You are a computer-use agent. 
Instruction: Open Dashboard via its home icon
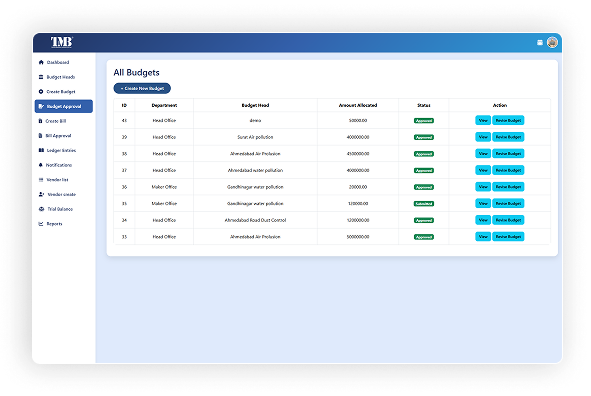(x=41, y=62)
